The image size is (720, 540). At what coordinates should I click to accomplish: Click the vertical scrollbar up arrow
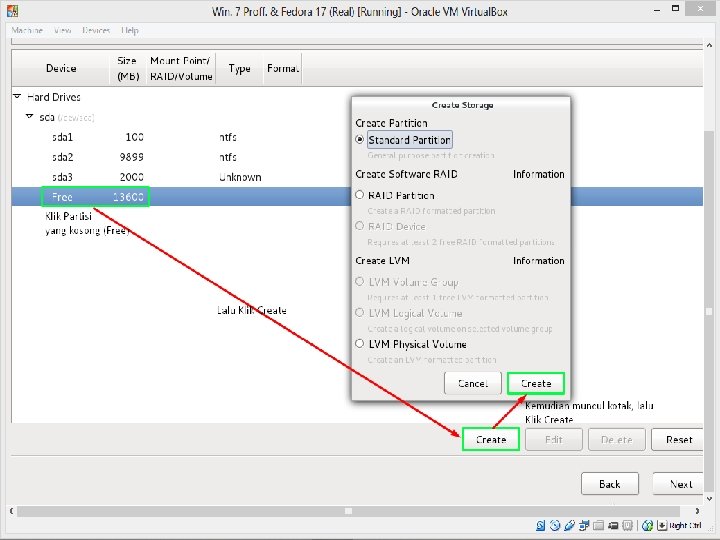pyautogui.click(x=709, y=45)
